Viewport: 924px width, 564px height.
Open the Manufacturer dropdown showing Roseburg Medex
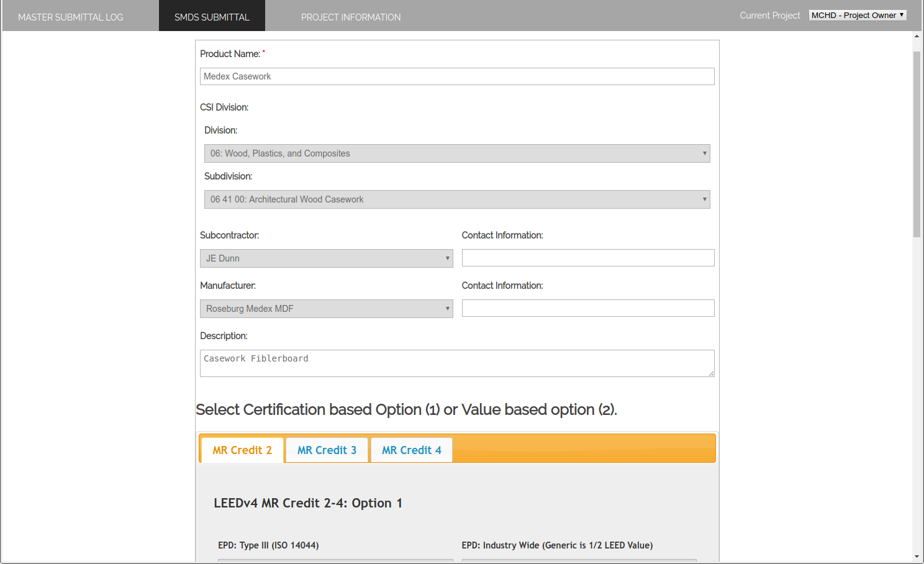(x=326, y=309)
